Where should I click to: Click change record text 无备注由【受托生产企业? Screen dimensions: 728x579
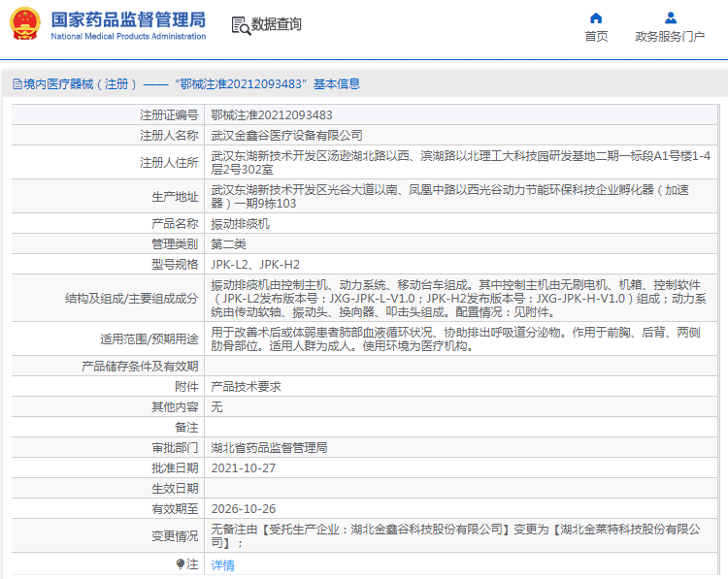[275, 530]
